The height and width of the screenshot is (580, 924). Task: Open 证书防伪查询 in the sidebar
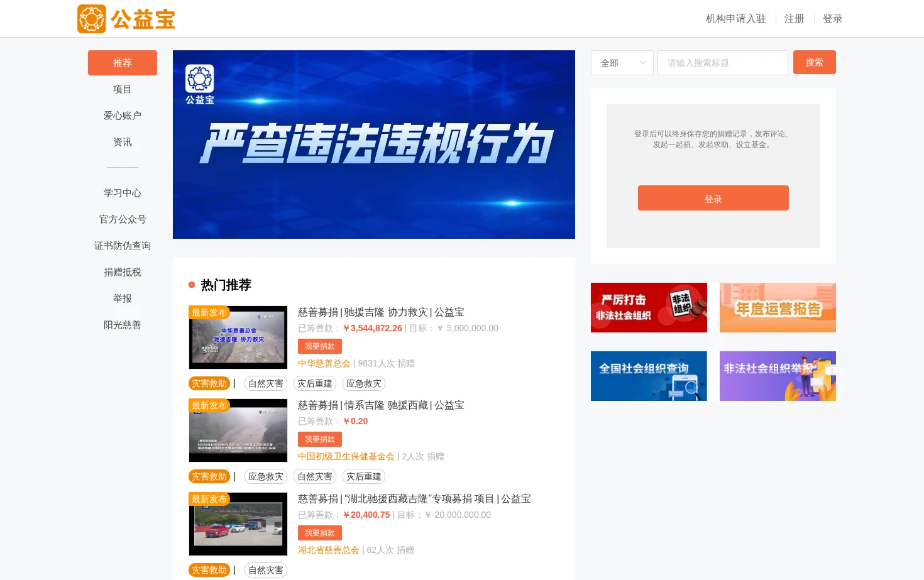click(x=123, y=246)
